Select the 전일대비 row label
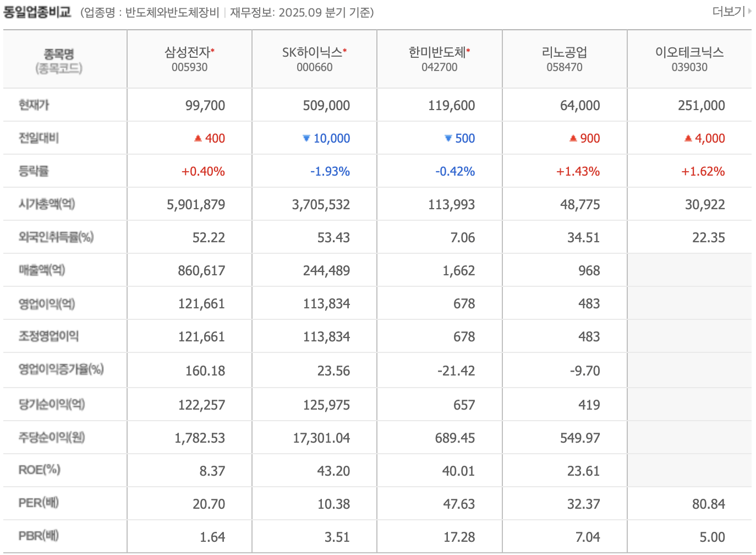Screen dimensions: 756x555 tap(39, 138)
